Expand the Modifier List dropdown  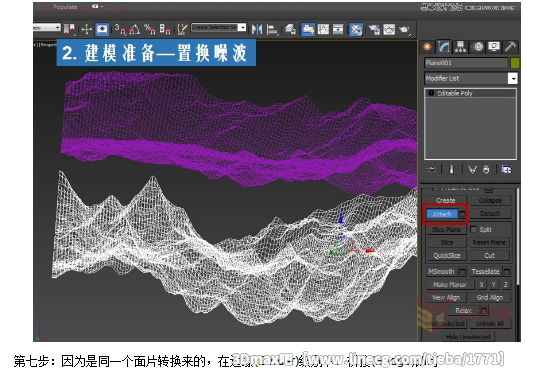513,78
